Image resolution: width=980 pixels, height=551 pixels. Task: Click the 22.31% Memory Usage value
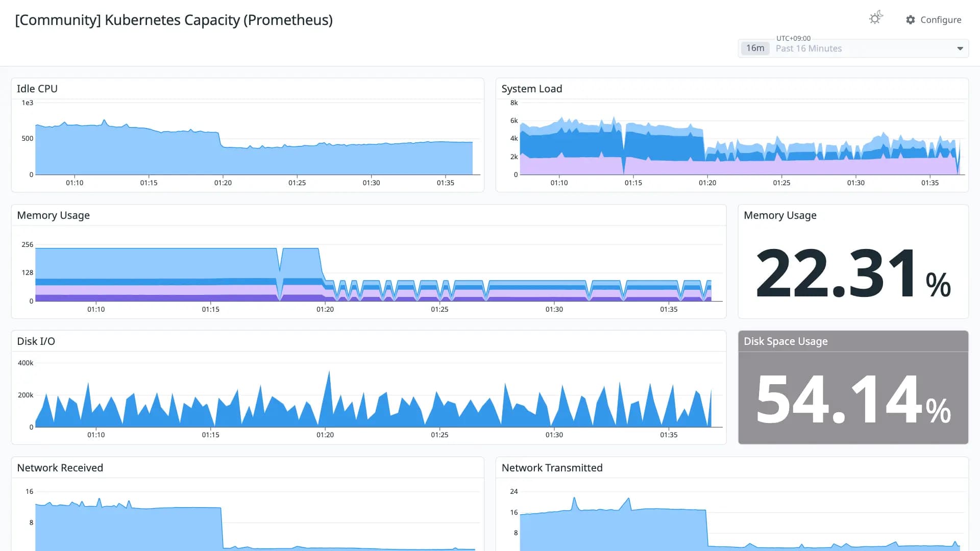pos(853,273)
